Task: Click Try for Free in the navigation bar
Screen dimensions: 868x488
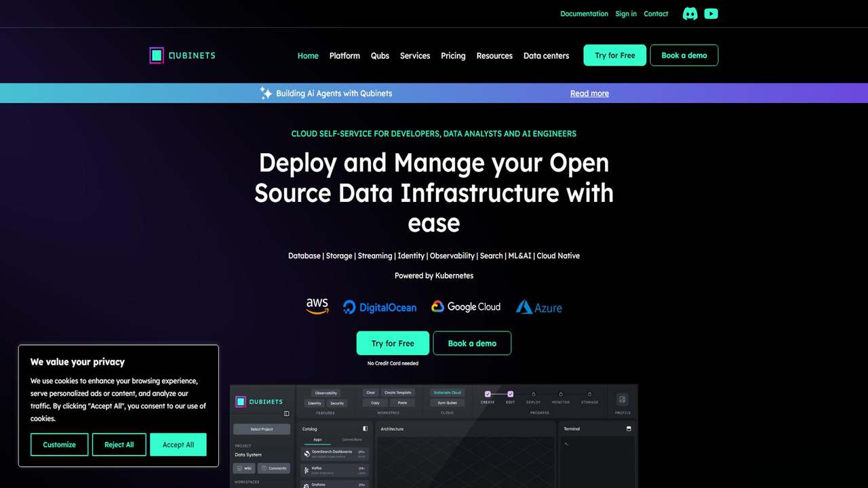Action: (x=615, y=56)
